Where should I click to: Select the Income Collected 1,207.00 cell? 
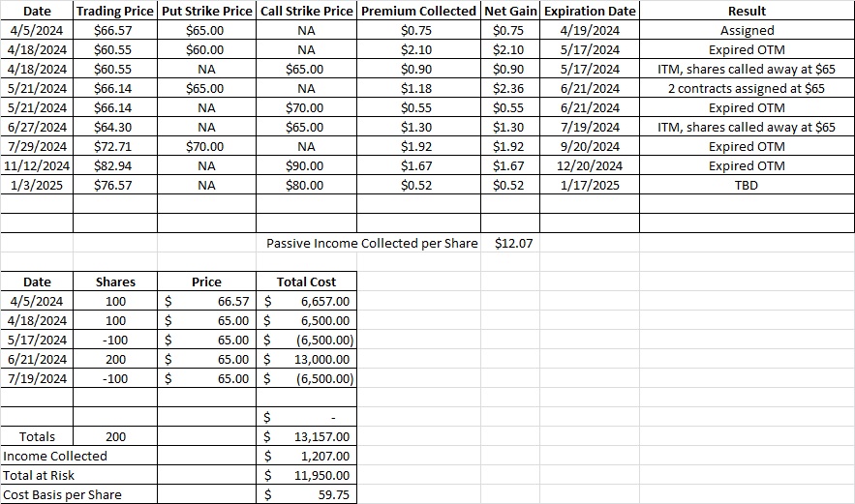tap(306, 456)
